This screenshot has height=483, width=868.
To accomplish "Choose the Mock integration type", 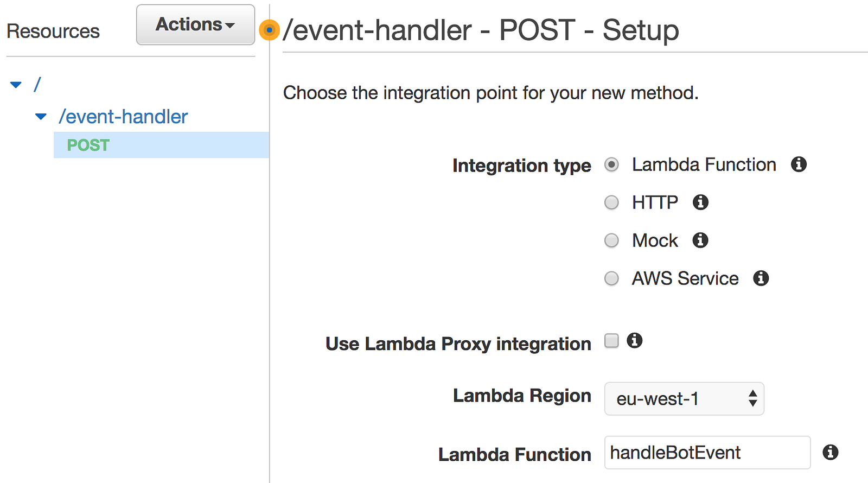I will pos(612,240).
